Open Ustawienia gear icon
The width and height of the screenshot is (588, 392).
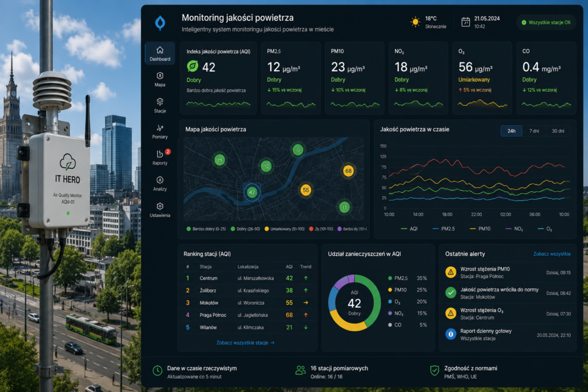160,206
